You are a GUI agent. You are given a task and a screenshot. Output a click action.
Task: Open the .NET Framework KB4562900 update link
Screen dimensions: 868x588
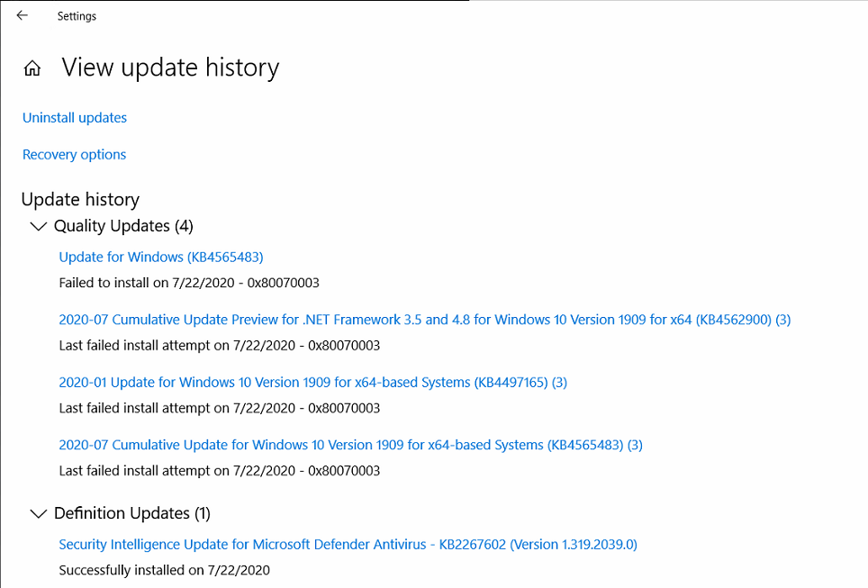pyautogui.click(x=424, y=320)
